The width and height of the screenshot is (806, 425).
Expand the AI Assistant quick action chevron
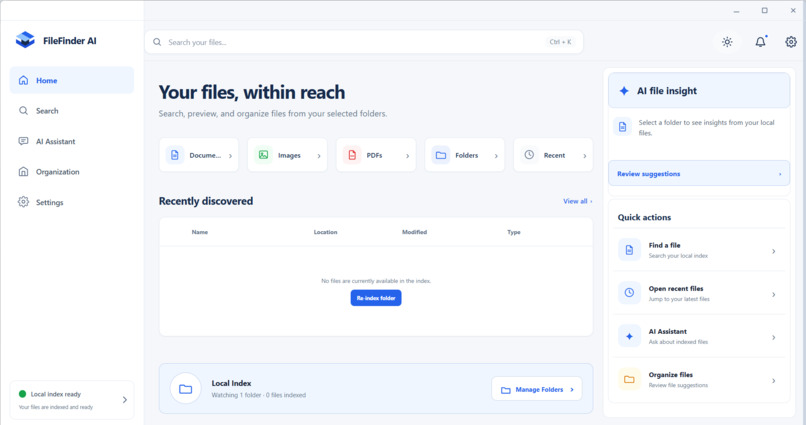click(774, 338)
